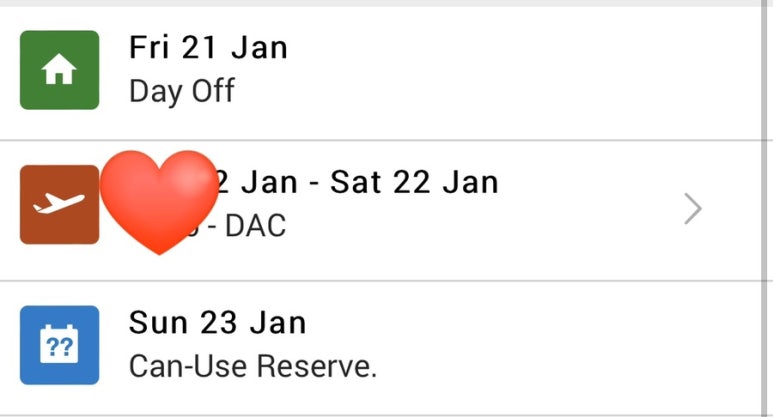Click the question marks inside the blue tile
Screen dimensions: 773x417
tap(59, 347)
